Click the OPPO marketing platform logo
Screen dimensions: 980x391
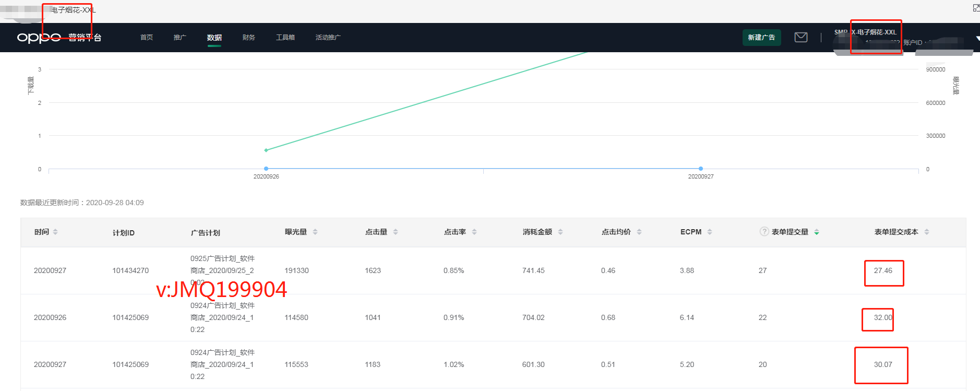[59, 37]
